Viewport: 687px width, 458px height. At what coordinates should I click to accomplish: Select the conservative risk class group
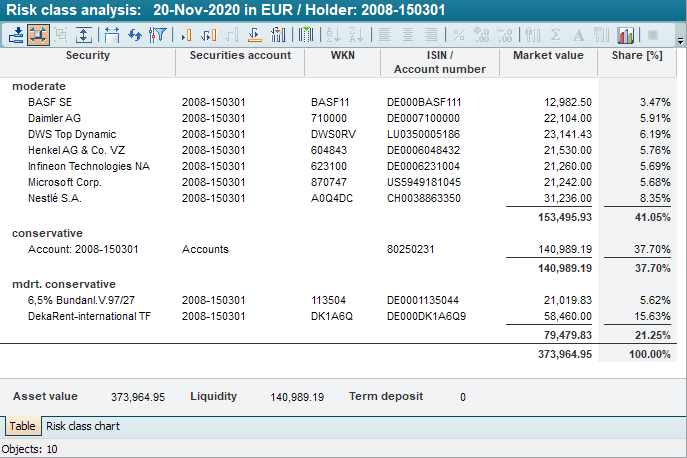[47, 233]
